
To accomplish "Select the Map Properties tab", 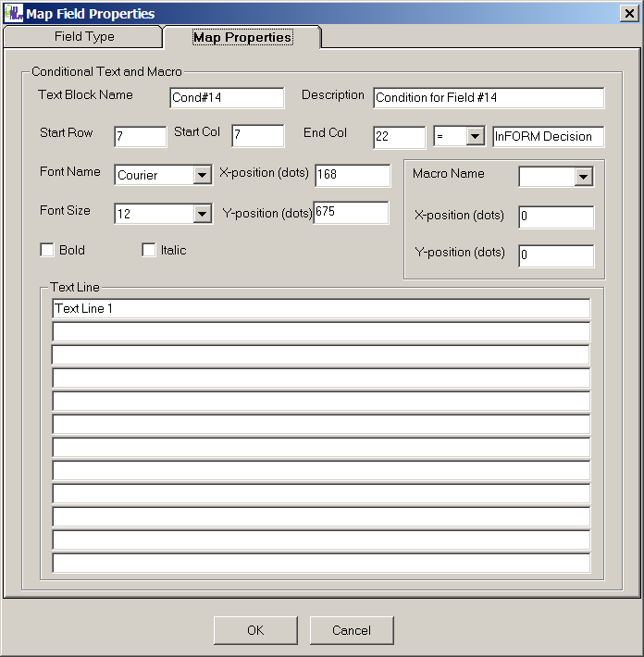I will click(x=241, y=37).
